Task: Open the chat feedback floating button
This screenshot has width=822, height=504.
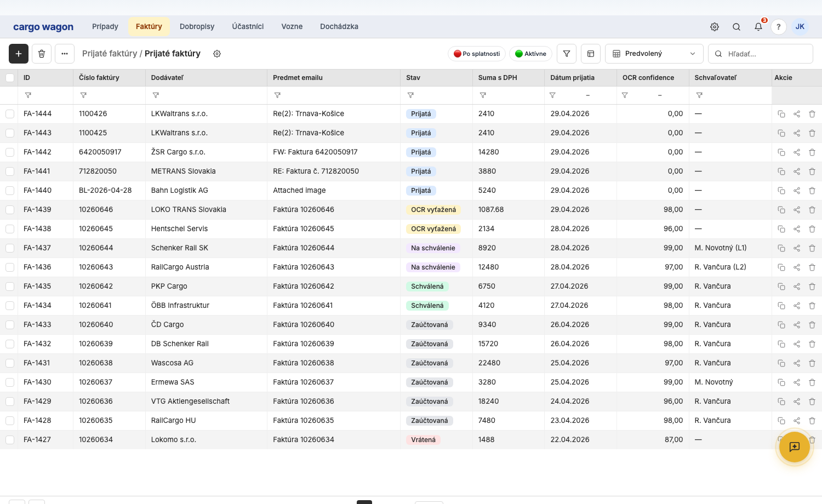Action: [x=795, y=447]
